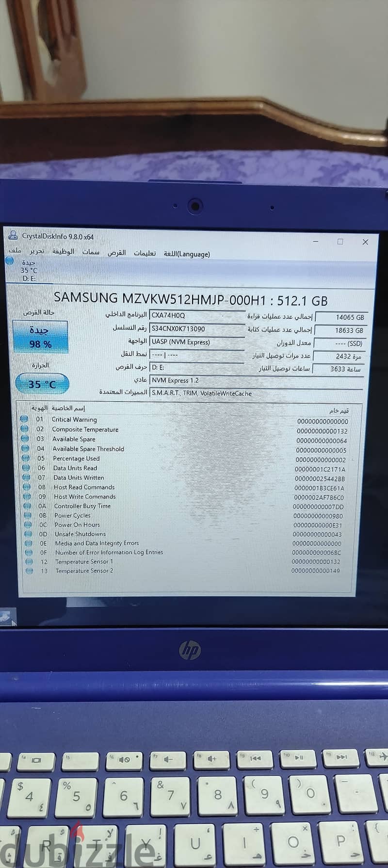Click raw value 000000025442BB

[320, 479]
